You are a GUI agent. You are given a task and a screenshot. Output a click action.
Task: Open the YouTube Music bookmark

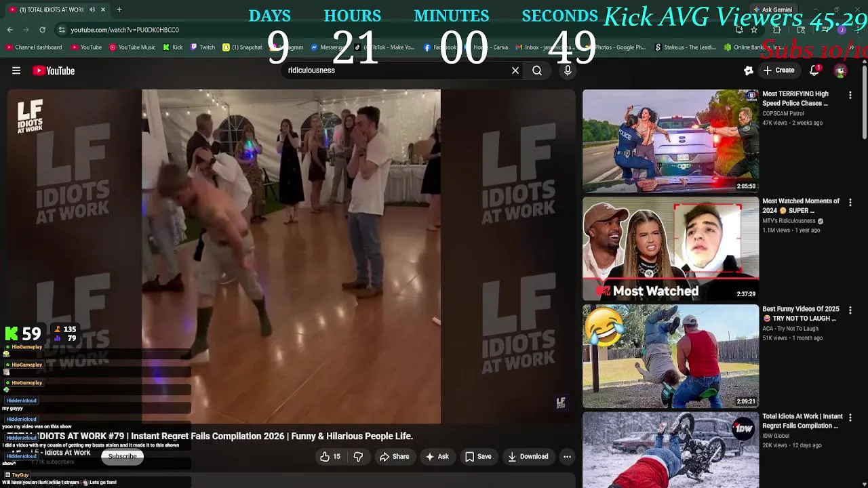coord(132,47)
